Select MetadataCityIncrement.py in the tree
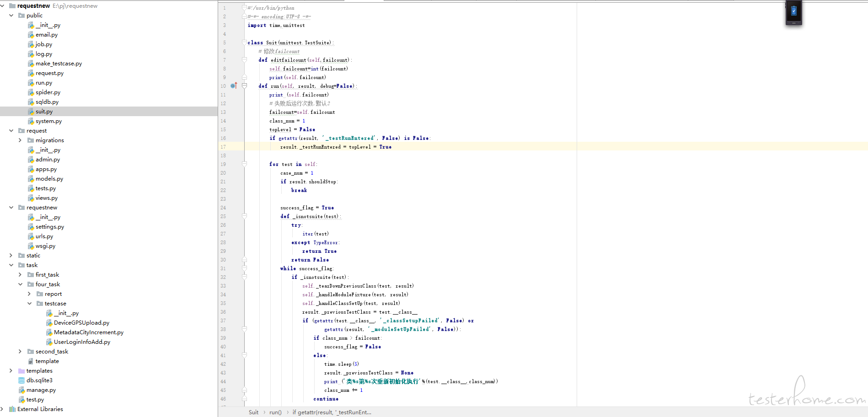Viewport: 868px width, 417px height. [89, 332]
